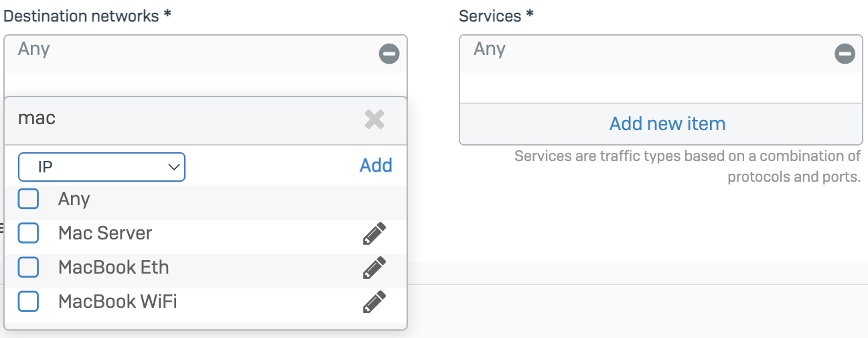Tick the checkbox beside Mac Server

28,233
